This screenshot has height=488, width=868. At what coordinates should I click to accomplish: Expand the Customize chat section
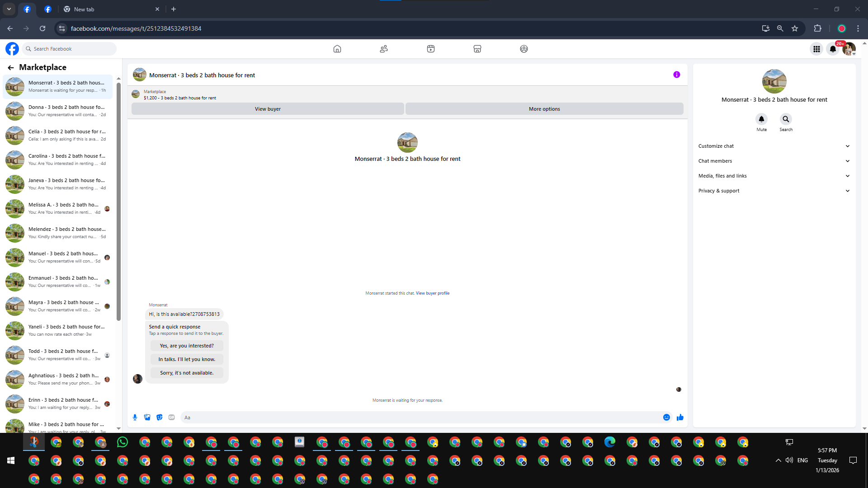(x=774, y=146)
